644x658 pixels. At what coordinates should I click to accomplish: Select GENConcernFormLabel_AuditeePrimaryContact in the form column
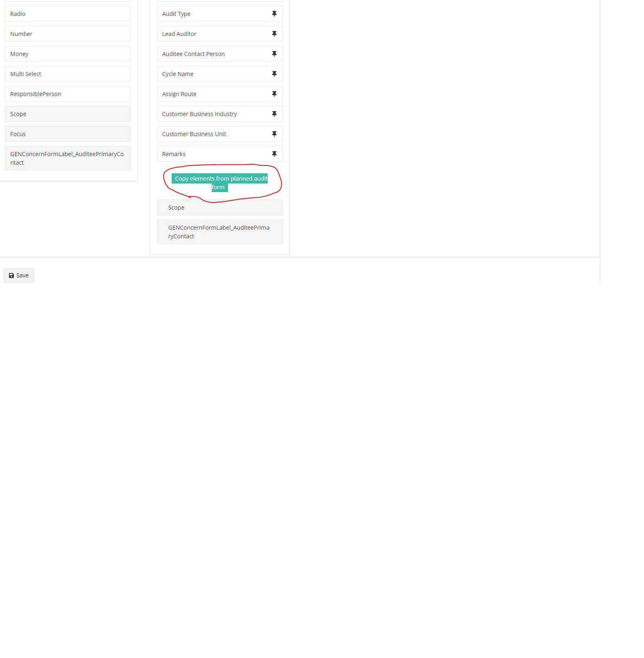[220, 232]
